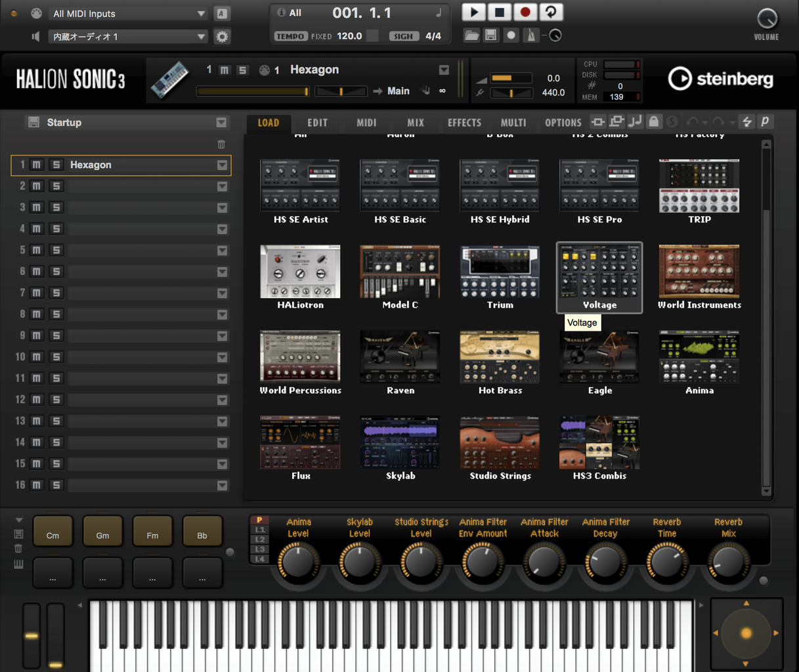Screen dimensions: 799x672
Task: Trigger the Cm chord pad
Action: (x=53, y=531)
